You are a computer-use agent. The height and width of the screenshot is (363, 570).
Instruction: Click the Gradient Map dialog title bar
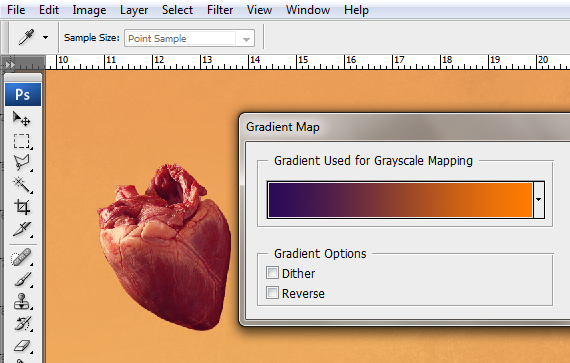tap(405, 127)
